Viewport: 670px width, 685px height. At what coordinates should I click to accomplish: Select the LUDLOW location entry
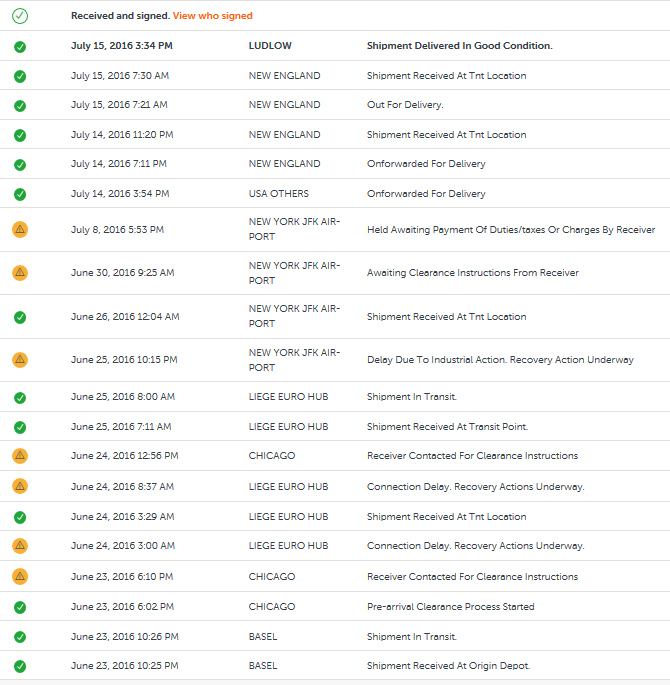click(270, 46)
